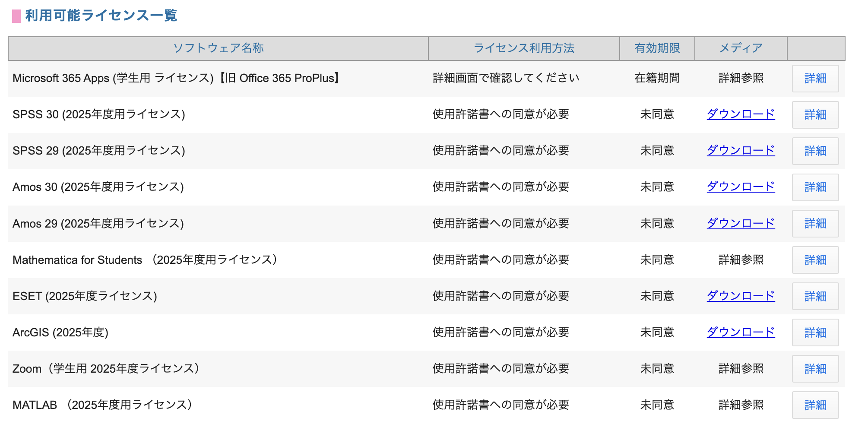Click 使用許諾書への同意が必要 in ESET row
Viewport: 868px width, 437px height.
[501, 296]
